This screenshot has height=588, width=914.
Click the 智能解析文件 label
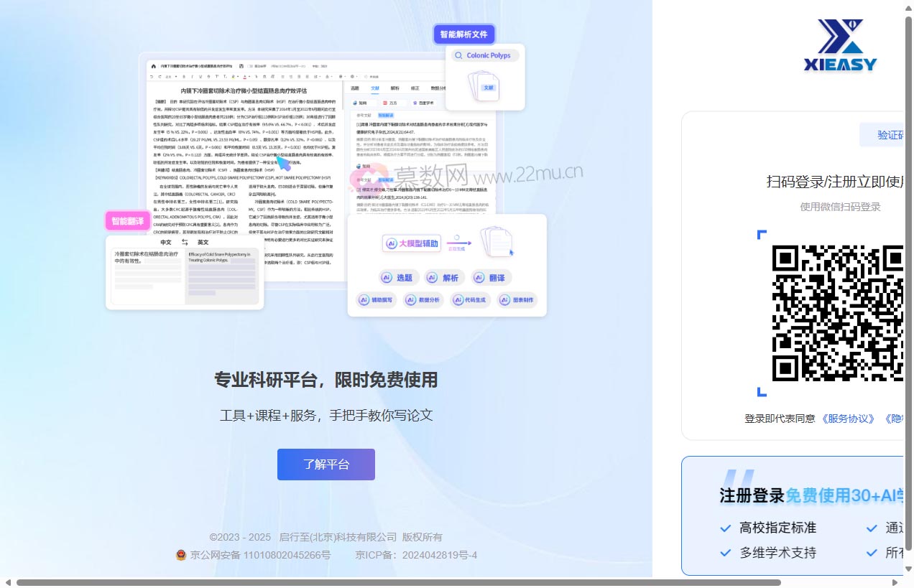[x=463, y=34]
